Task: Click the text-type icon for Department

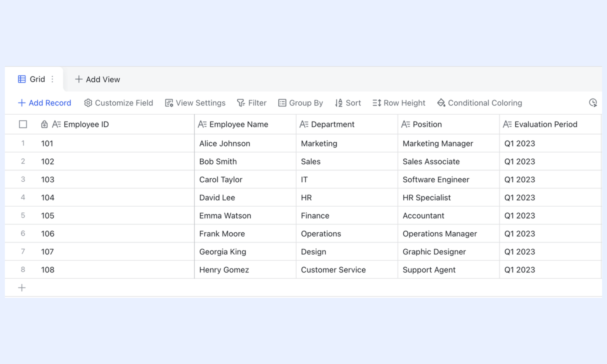Action: pos(304,124)
